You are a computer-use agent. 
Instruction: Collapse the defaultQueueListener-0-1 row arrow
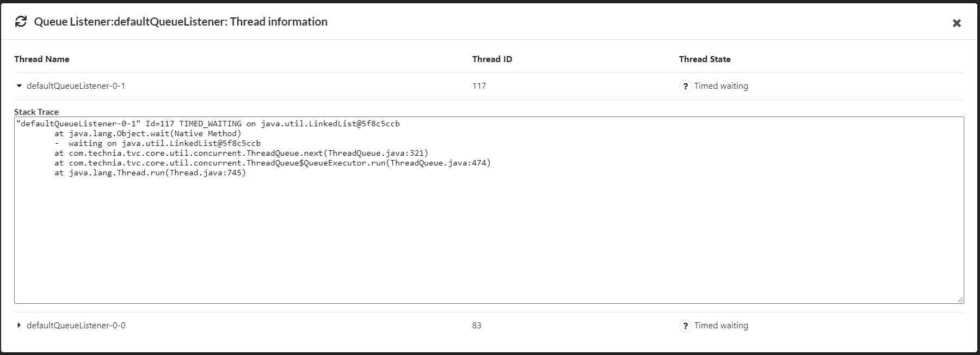click(x=20, y=86)
